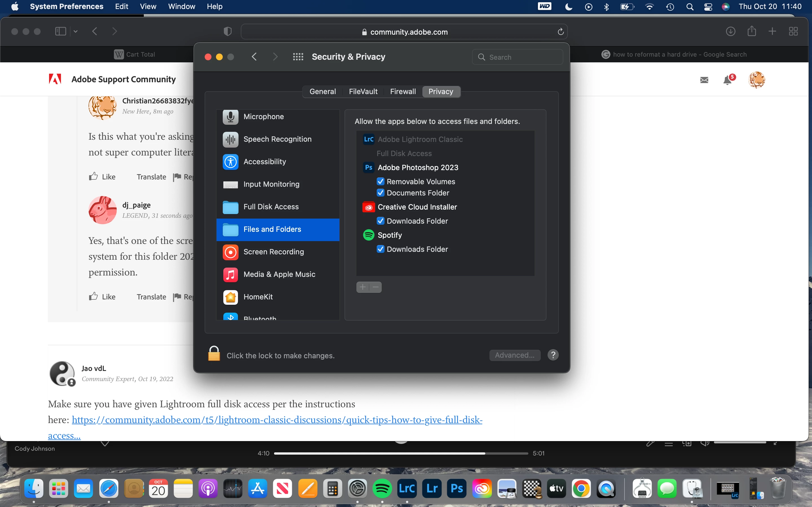Open Full Disk Access category
Image resolution: width=812 pixels, height=507 pixels.
tap(271, 206)
